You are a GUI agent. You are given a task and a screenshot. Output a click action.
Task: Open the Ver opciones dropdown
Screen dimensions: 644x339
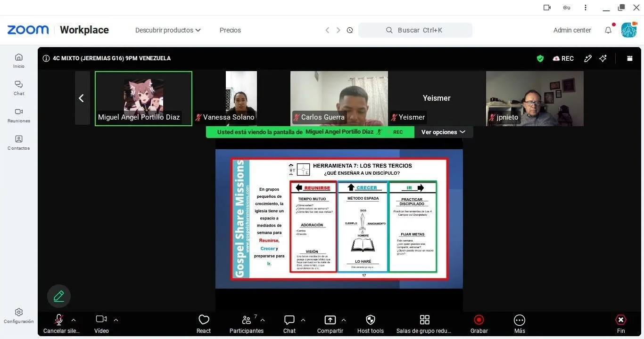(x=443, y=132)
